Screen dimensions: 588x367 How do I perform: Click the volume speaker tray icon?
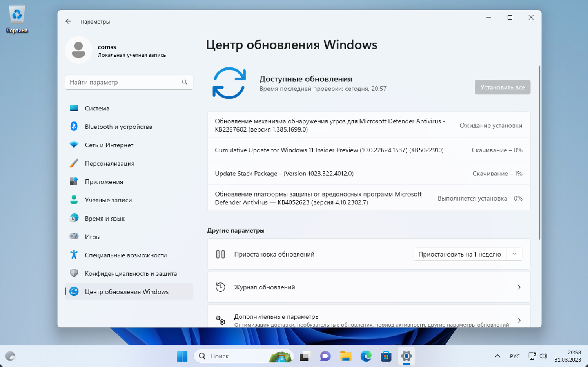click(x=543, y=356)
